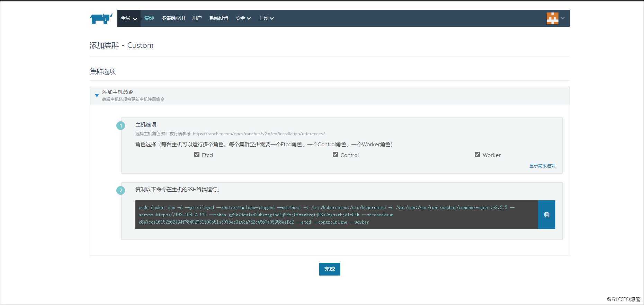Open the 系统设置 settings menu item

tap(218, 18)
